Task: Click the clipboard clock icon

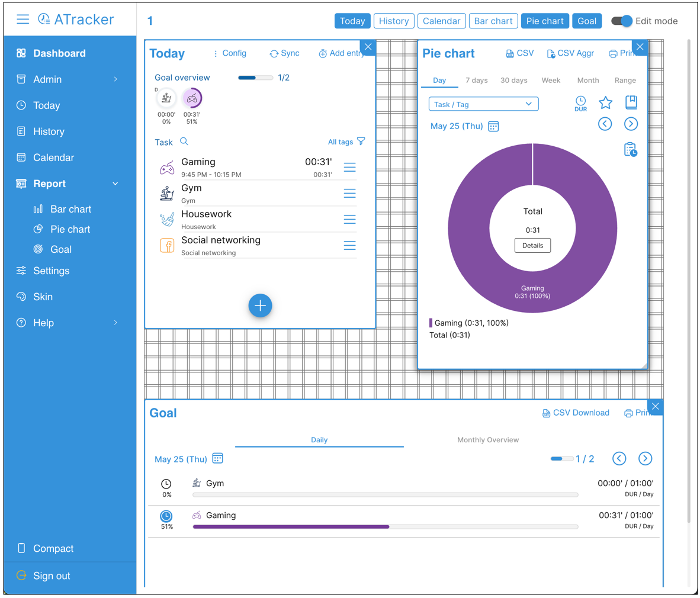Action: 630,149
